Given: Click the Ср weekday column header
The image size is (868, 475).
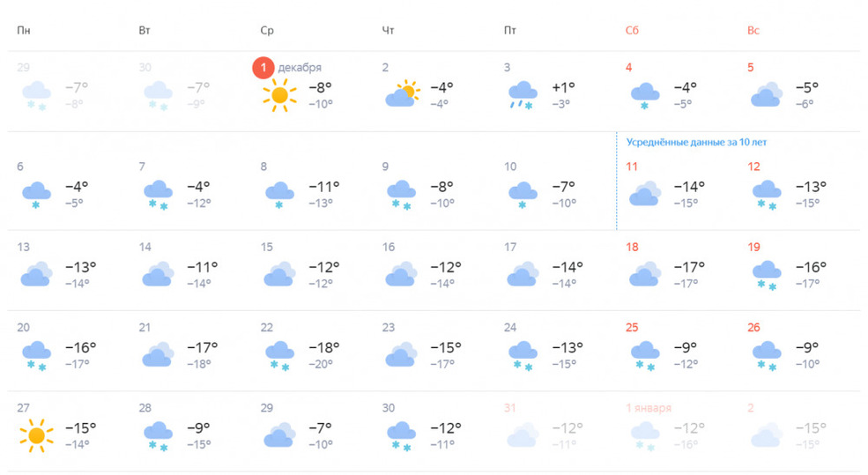Looking at the screenshot, I should 267,31.
